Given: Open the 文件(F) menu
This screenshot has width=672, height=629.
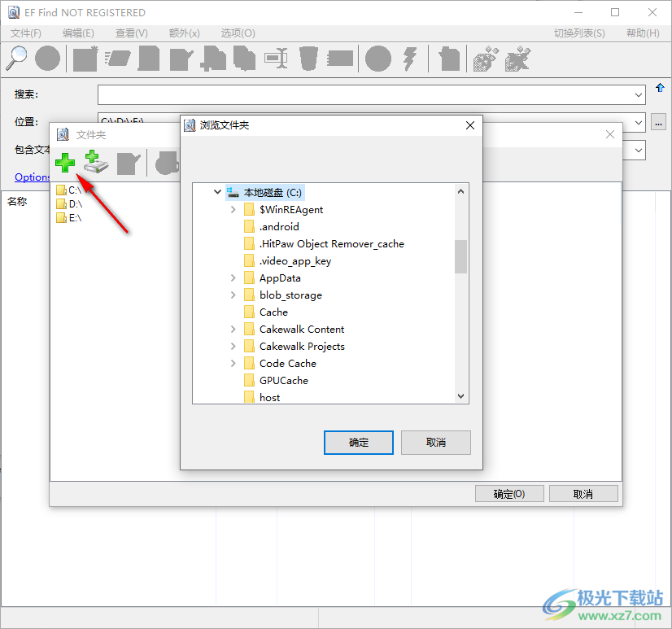Looking at the screenshot, I should [x=26, y=33].
